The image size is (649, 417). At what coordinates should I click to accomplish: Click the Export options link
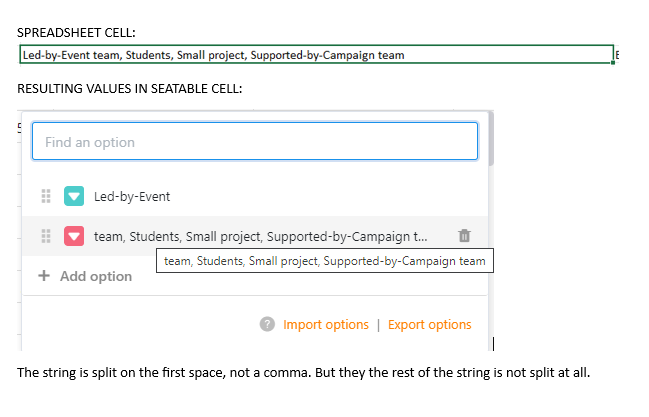[x=429, y=325]
